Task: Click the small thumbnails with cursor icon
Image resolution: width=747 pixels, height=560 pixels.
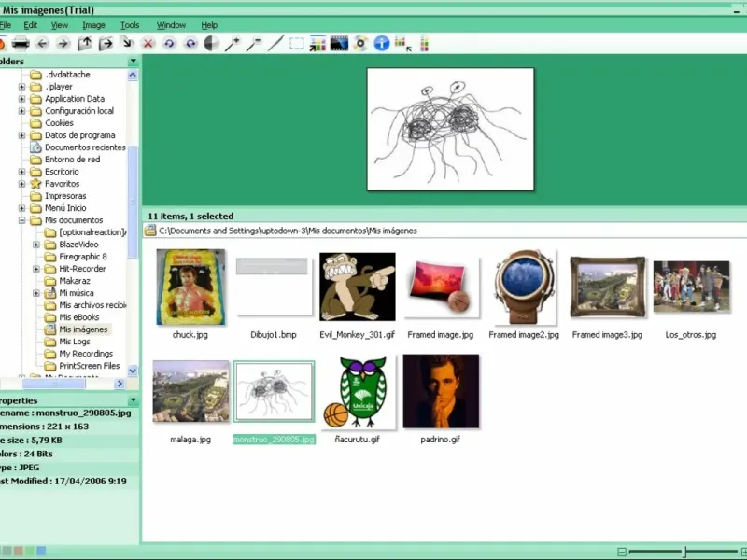Action: pyautogui.click(x=403, y=44)
